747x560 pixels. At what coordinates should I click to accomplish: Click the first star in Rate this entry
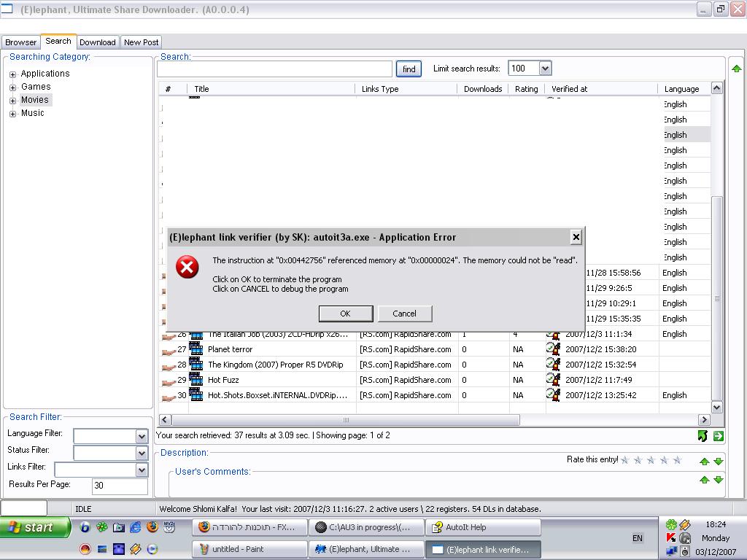coord(625,460)
